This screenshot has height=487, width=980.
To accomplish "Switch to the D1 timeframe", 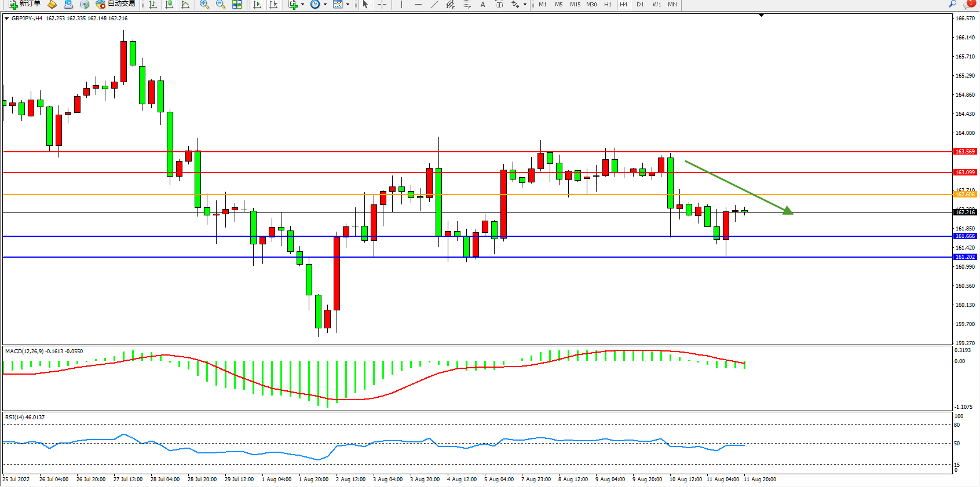I will point(640,5).
